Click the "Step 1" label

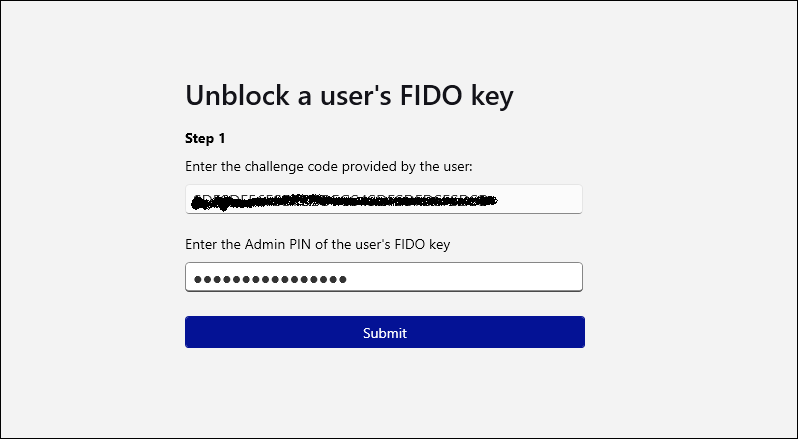206,138
